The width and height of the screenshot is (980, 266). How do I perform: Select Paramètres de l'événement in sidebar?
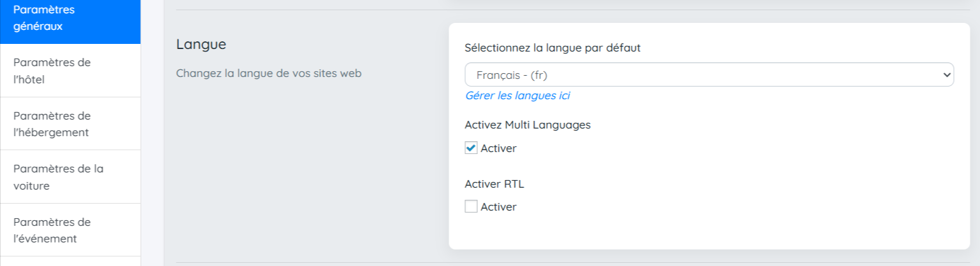(70, 230)
